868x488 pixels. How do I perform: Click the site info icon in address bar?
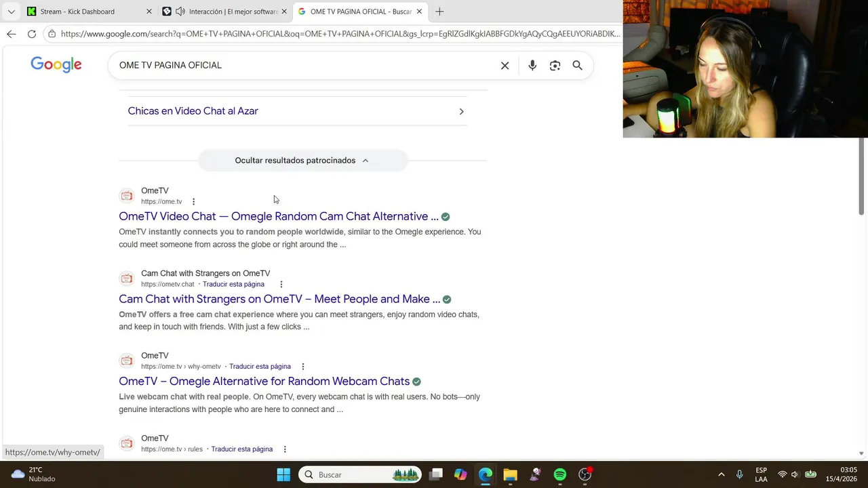click(52, 34)
